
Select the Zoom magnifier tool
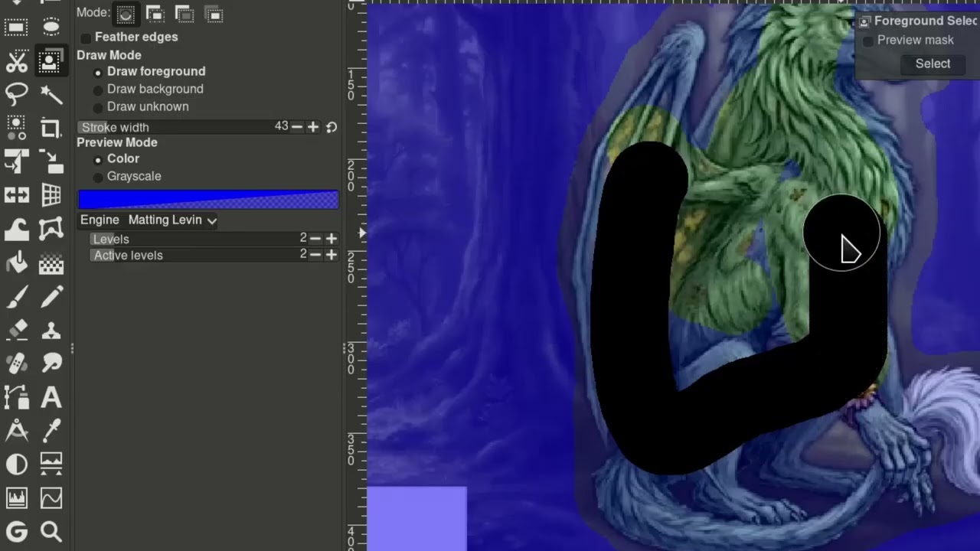coord(51,532)
